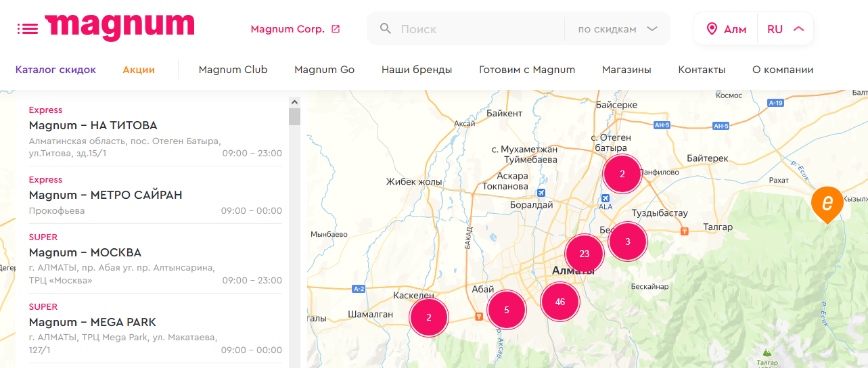Click the external link icon beside Magnum Corp.
The width and height of the screenshot is (868, 368).
(x=336, y=29)
